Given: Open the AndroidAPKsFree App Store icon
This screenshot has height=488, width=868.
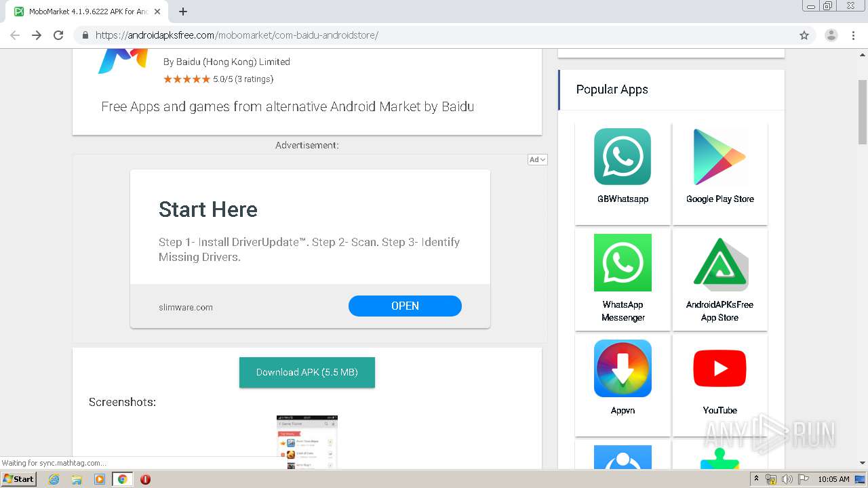Looking at the screenshot, I should pos(719,262).
